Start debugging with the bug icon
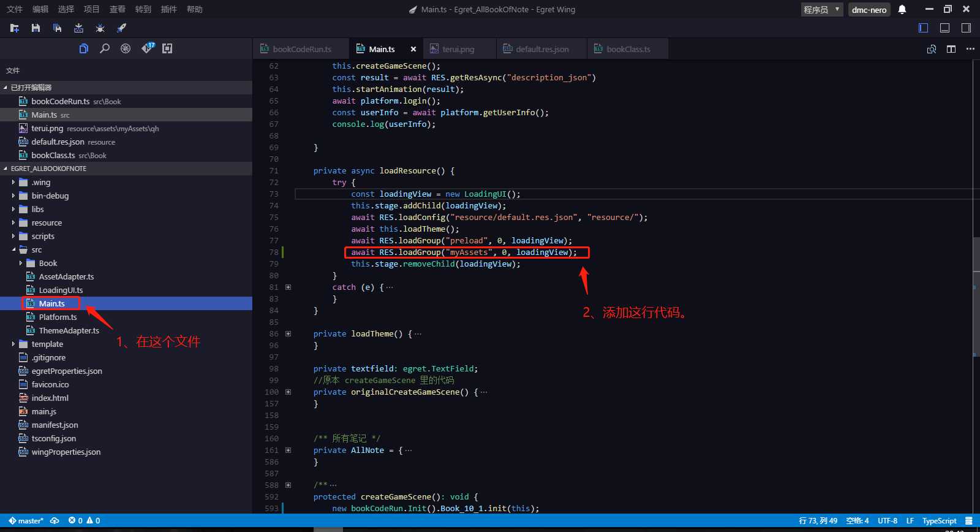Image resolution: width=980 pixels, height=532 pixels. pyautogui.click(x=100, y=28)
